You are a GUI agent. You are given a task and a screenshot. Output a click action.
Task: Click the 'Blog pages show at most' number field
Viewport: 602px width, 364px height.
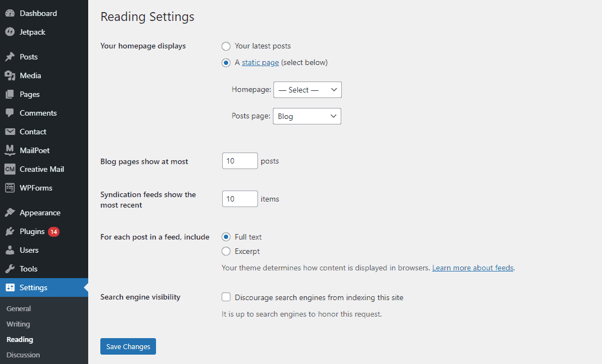[x=240, y=161]
